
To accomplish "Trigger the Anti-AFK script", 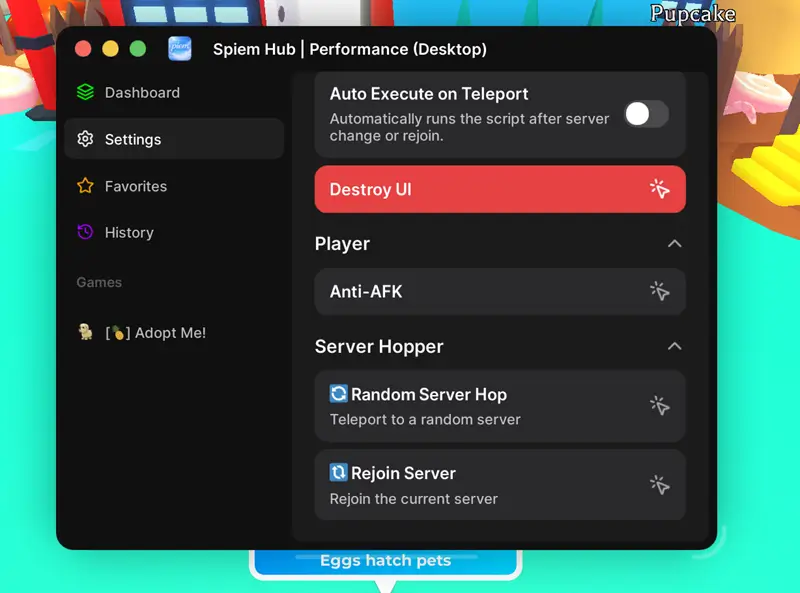I will 500,292.
